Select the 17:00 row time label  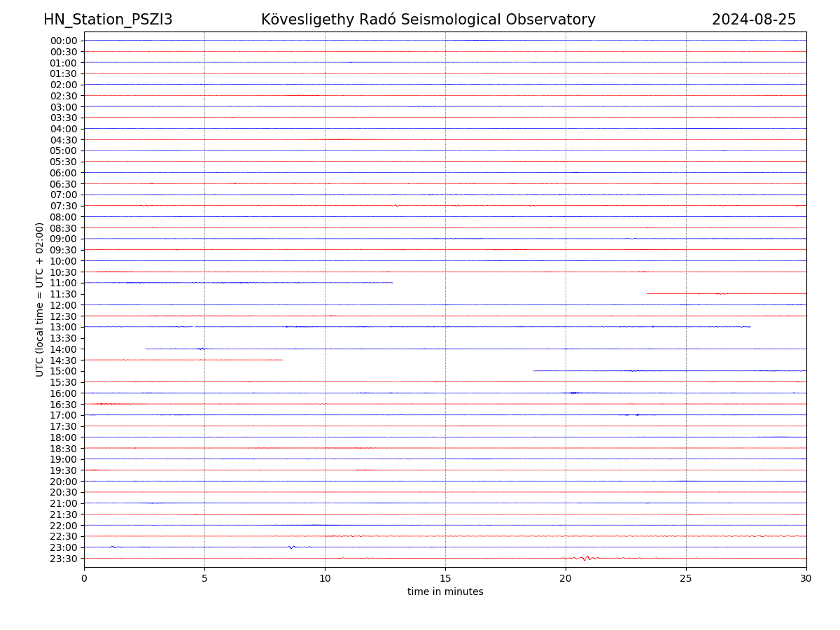click(x=64, y=415)
